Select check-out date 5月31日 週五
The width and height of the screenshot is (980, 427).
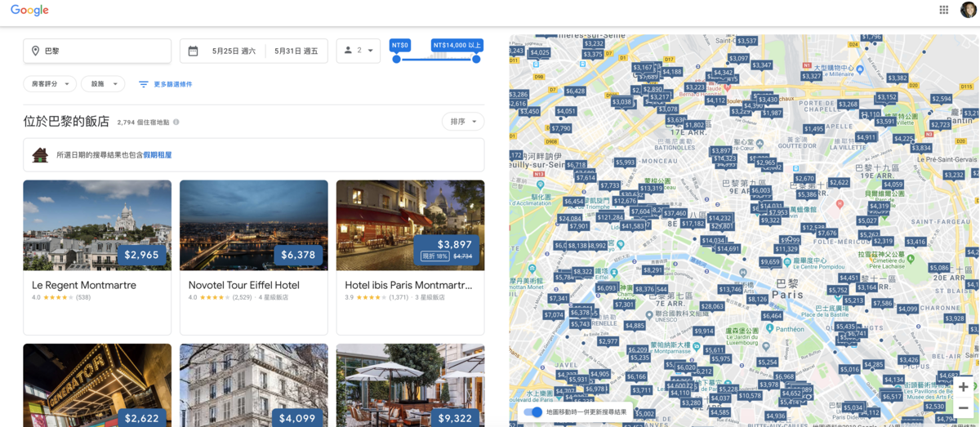(296, 51)
